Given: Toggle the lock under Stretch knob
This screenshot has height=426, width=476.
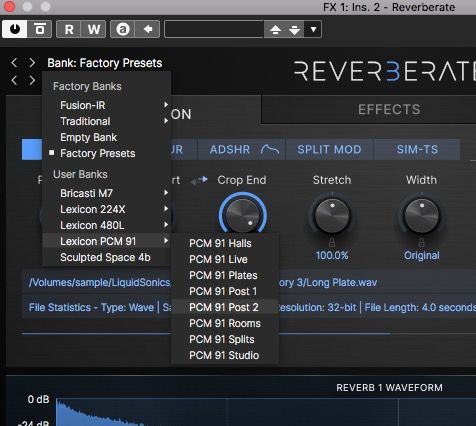Looking at the screenshot, I should pyautogui.click(x=332, y=242).
